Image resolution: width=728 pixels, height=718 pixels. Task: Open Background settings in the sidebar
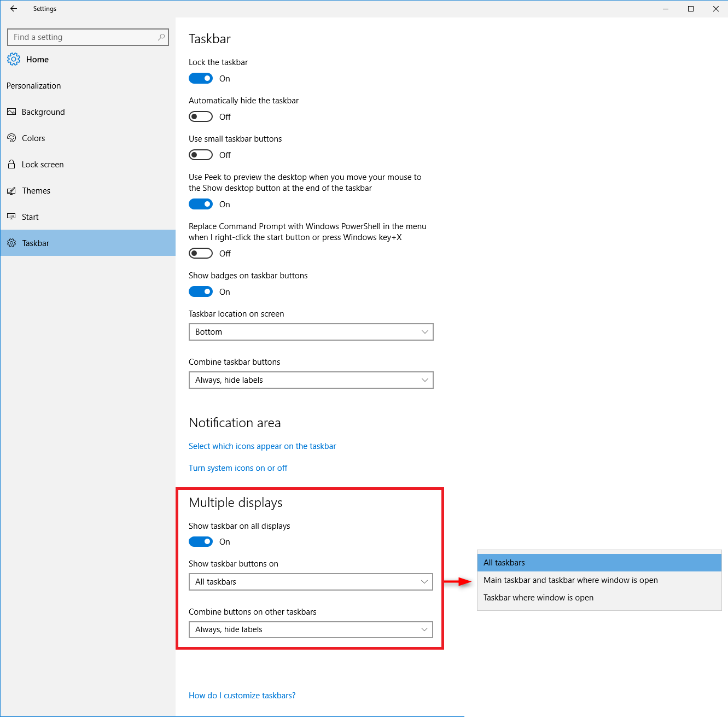[43, 112]
